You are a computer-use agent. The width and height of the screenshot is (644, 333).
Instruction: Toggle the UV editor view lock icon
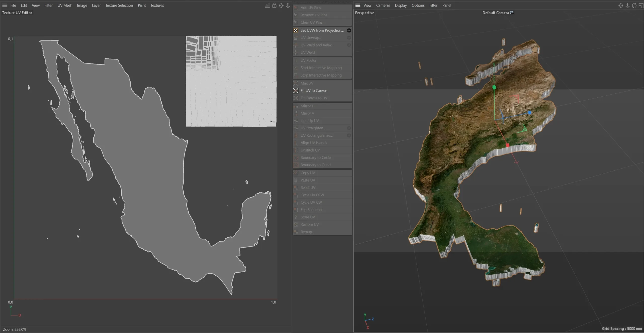click(x=274, y=5)
